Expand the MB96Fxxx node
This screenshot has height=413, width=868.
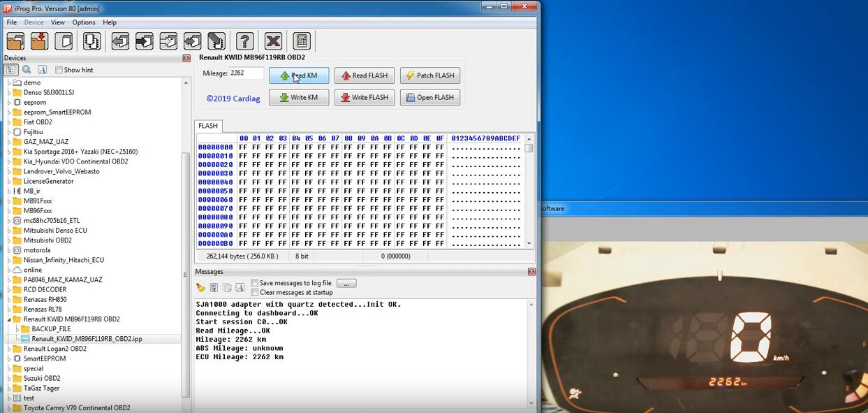(9, 211)
